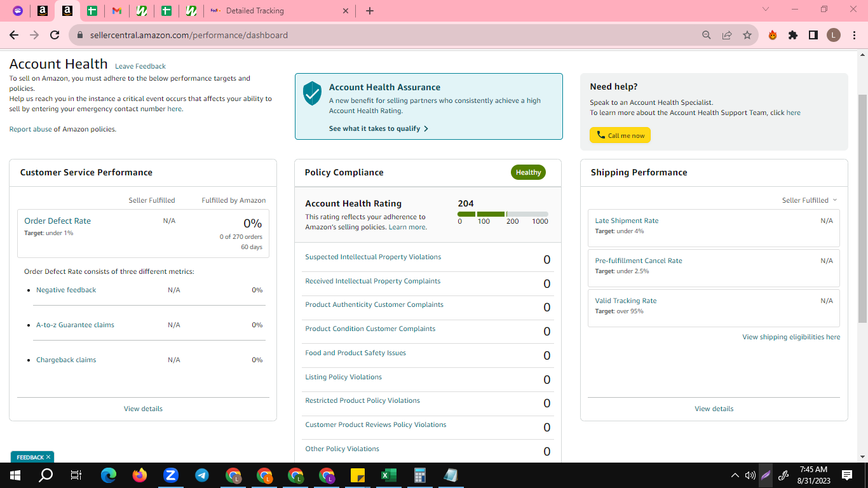The image size is (868, 488).
Task: Click the browser forward arrow
Action: (x=34, y=35)
